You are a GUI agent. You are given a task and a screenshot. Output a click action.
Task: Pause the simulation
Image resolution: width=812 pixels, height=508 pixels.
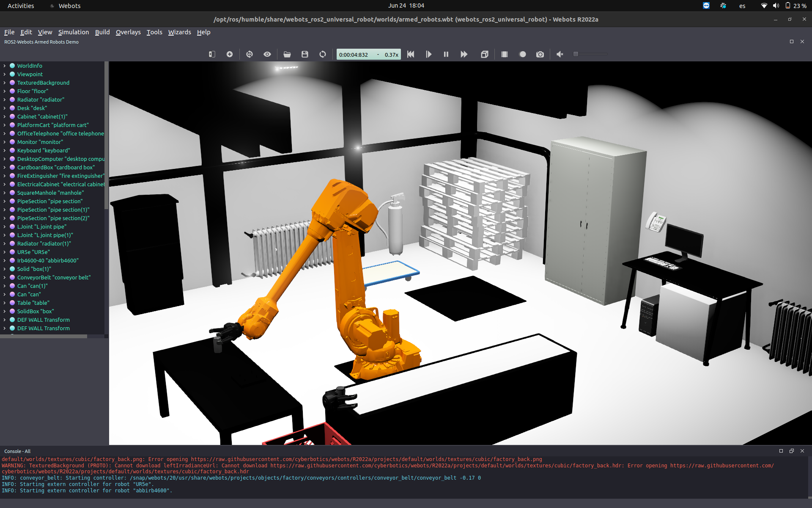pyautogui.click(x=446, y=54)
